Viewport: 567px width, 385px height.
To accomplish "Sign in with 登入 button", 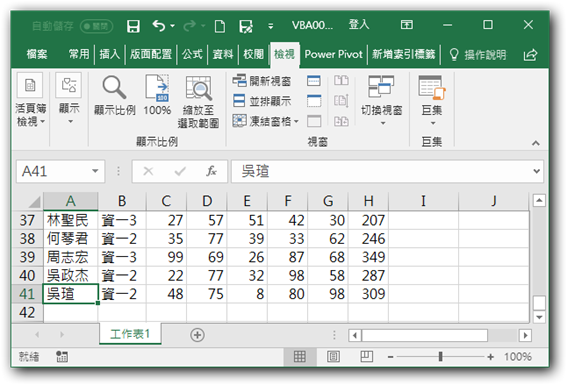I will click(359, 25).
